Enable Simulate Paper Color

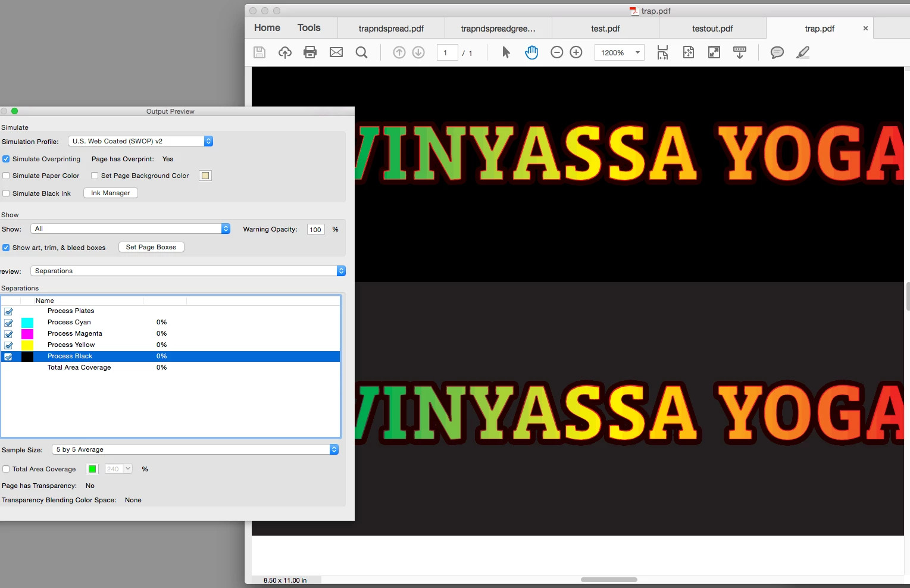click(6, 176)
